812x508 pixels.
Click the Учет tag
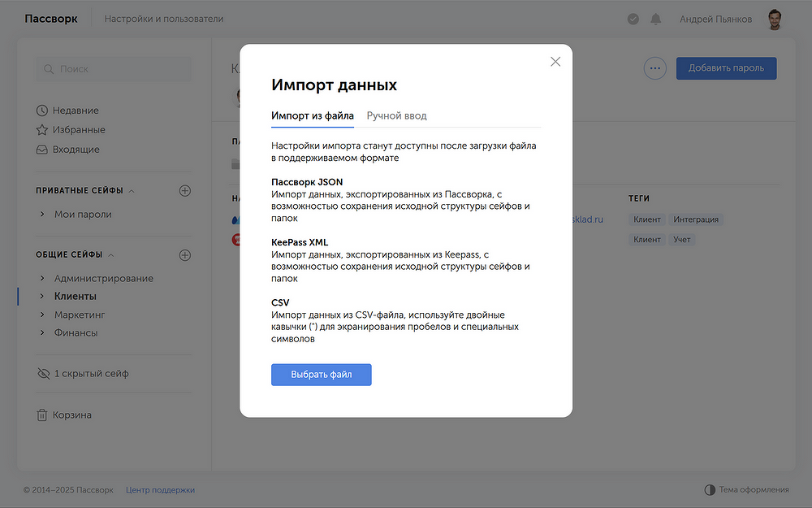681,240
